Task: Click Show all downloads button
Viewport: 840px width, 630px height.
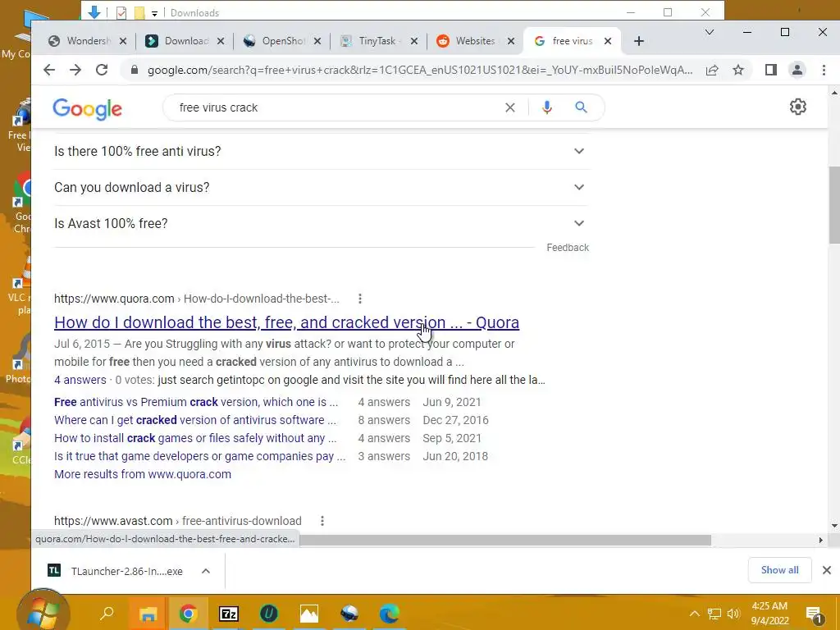Action: (779, 570)
